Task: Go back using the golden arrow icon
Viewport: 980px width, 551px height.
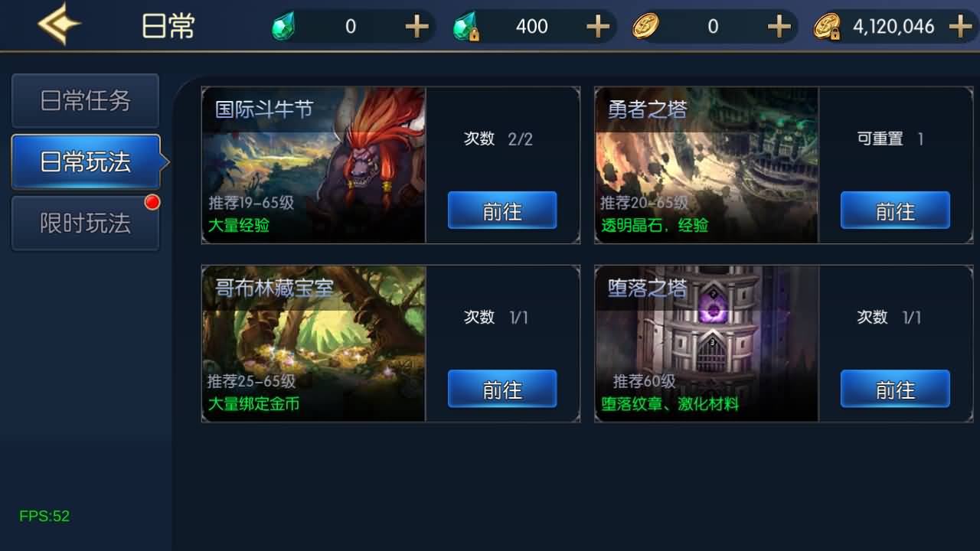Action: pyautogui.click(x=59, y=24)
